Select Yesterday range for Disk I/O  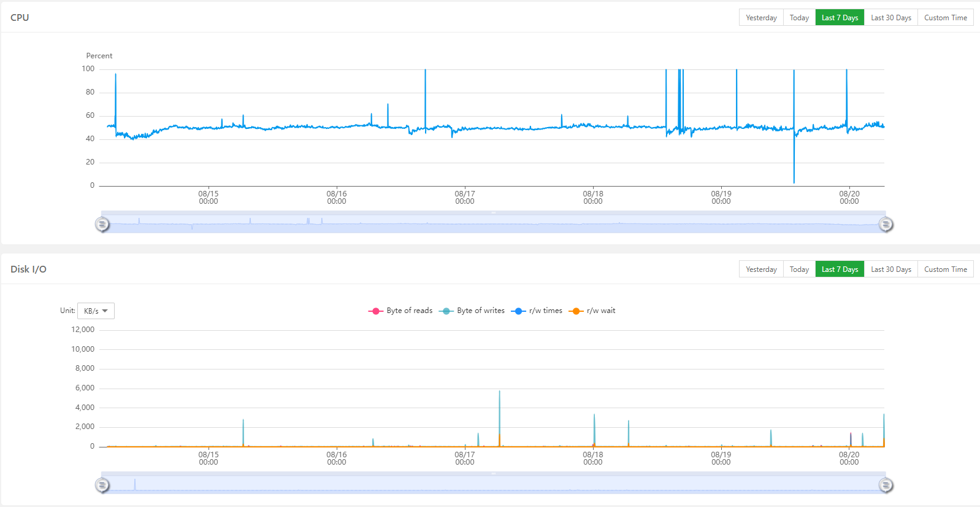point(761,269)
